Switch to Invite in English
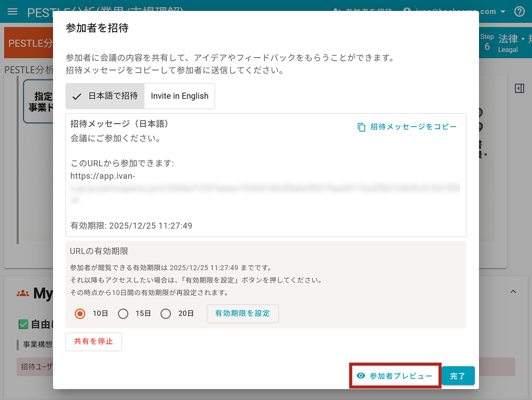Viewport: 532px width, 400px height. (x=179, y=96)
